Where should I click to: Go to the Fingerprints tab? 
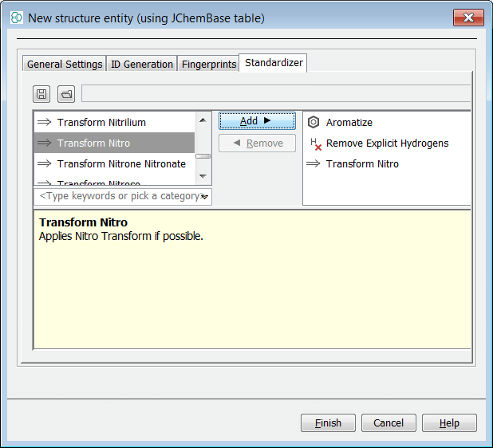[x=209, y=65]
